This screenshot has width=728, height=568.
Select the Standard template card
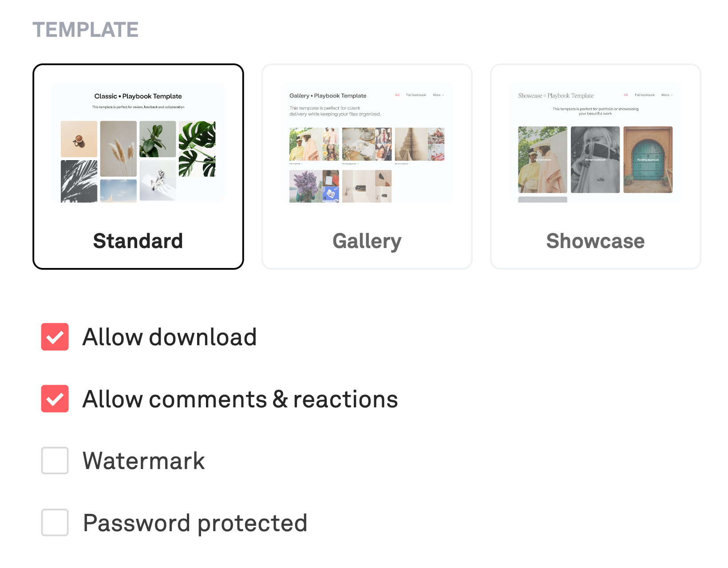(138, 166)
